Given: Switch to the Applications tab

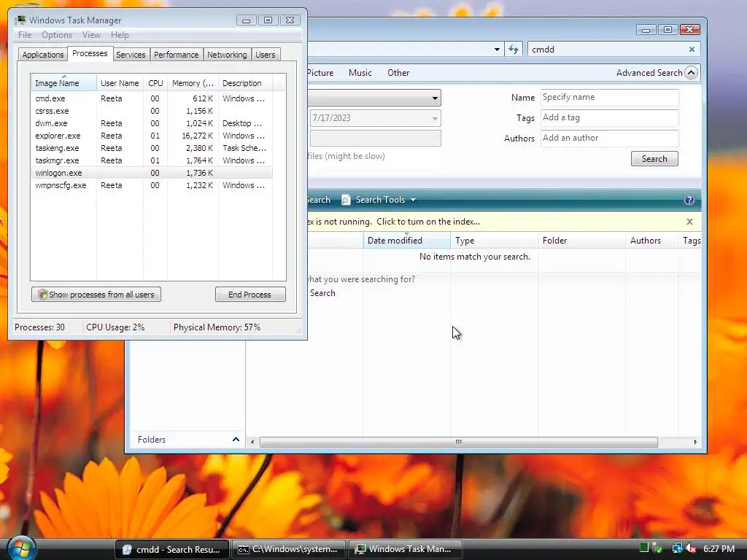Looking at the screenshot, I should pyautogui.click(x=43, y=55).
